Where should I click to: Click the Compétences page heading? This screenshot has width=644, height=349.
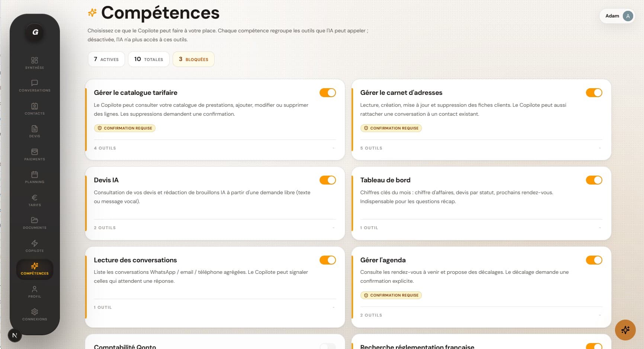click(x=160, y=13)
